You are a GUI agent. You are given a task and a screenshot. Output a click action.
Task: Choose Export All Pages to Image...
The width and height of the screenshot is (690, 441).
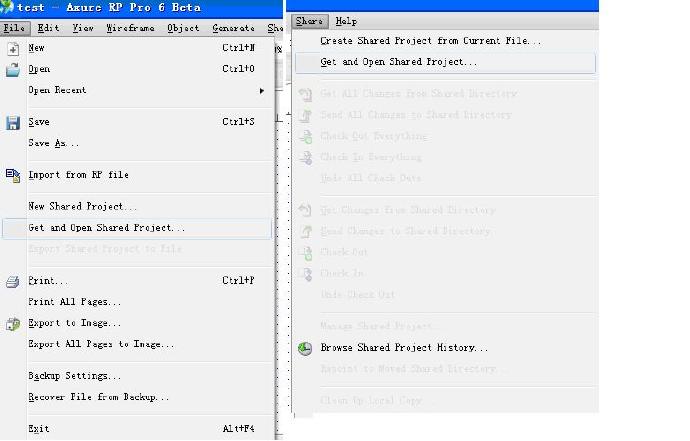point(101,345)
